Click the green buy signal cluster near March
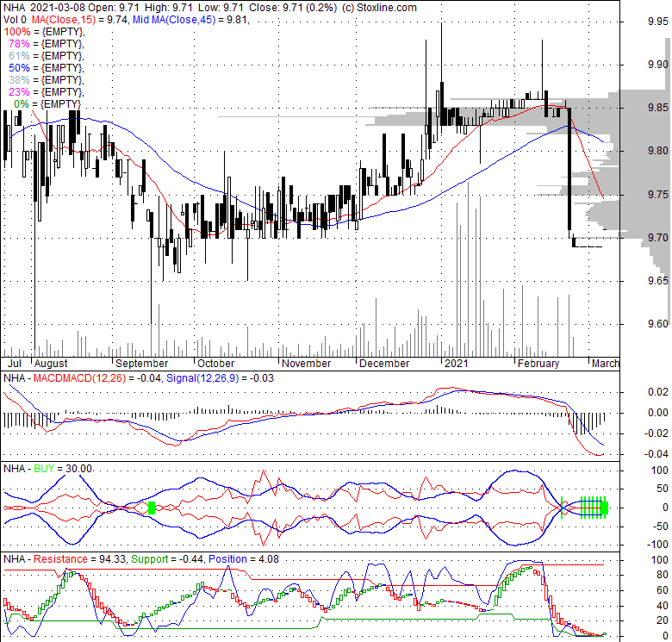 (x=594, y=508)
